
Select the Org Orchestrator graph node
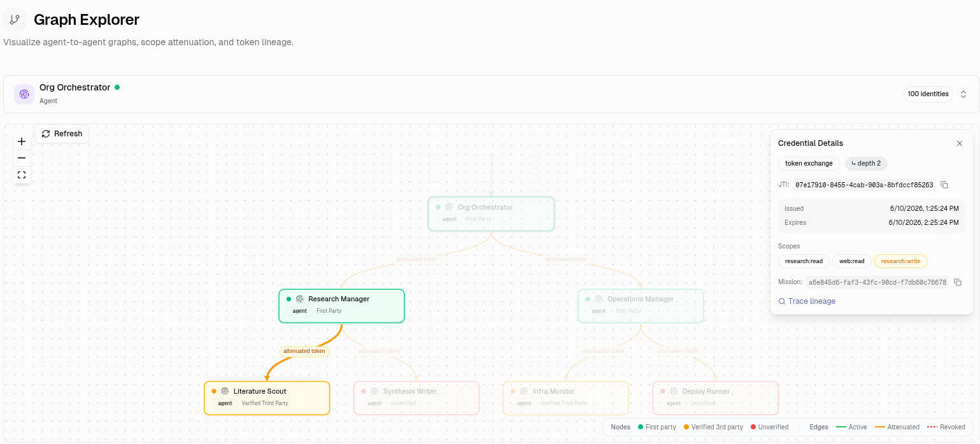click(491, 213)
